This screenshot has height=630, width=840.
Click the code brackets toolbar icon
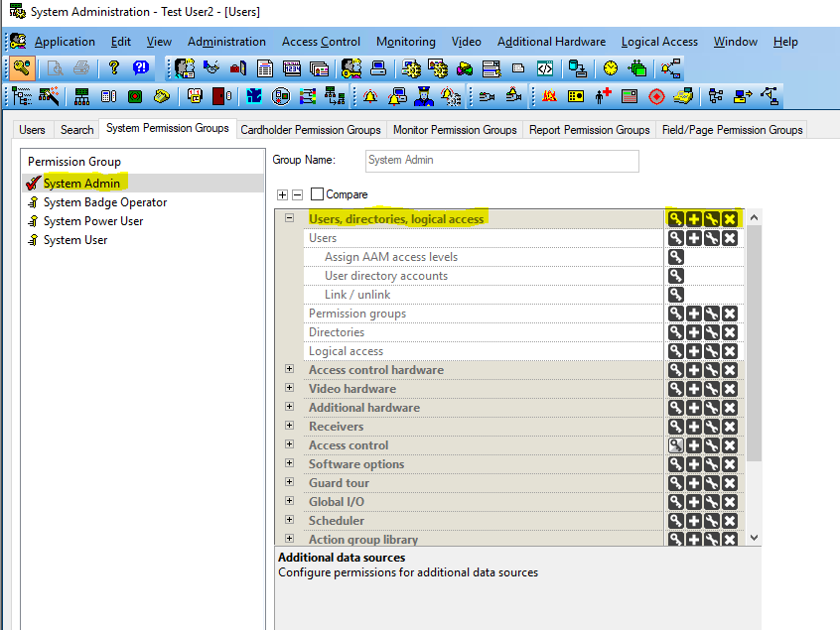(x=545, y=68)
